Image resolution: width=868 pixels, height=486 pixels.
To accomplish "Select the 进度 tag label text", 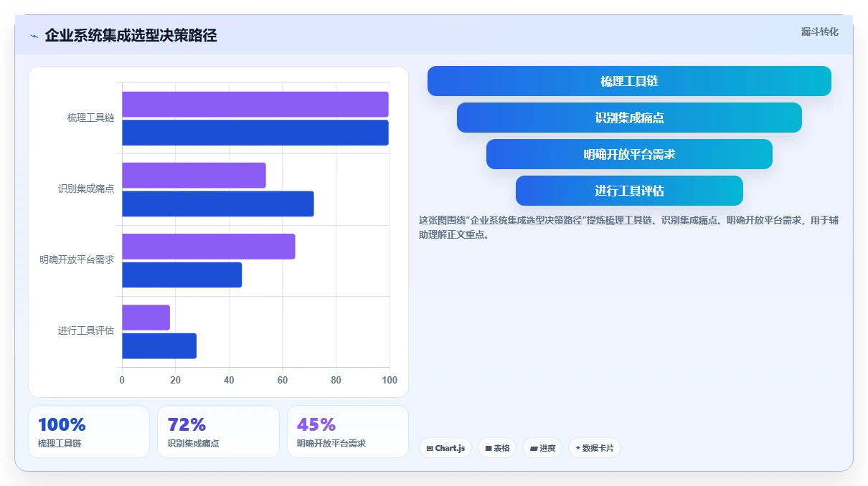I will [547, 448].
